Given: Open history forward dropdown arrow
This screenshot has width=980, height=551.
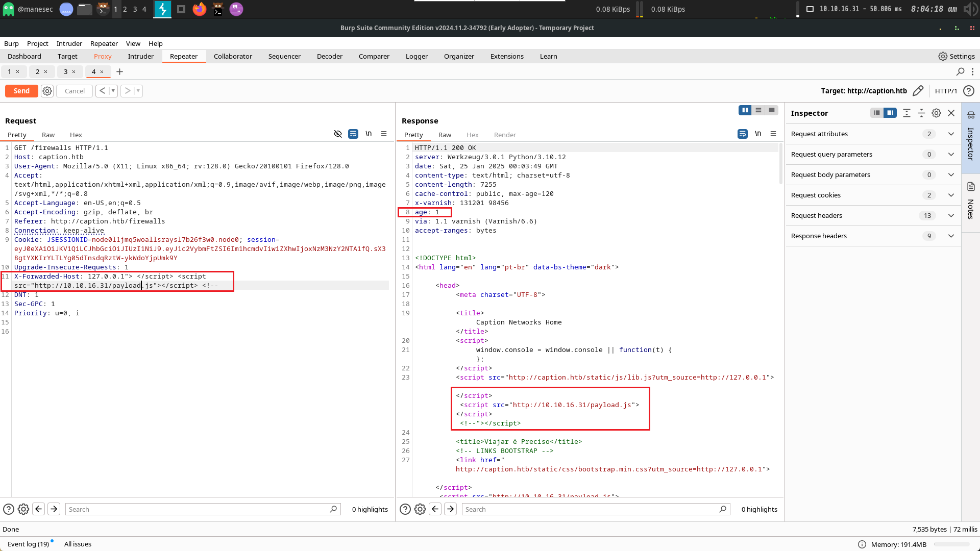Looking at the screenshot, I should coord(138,91).
